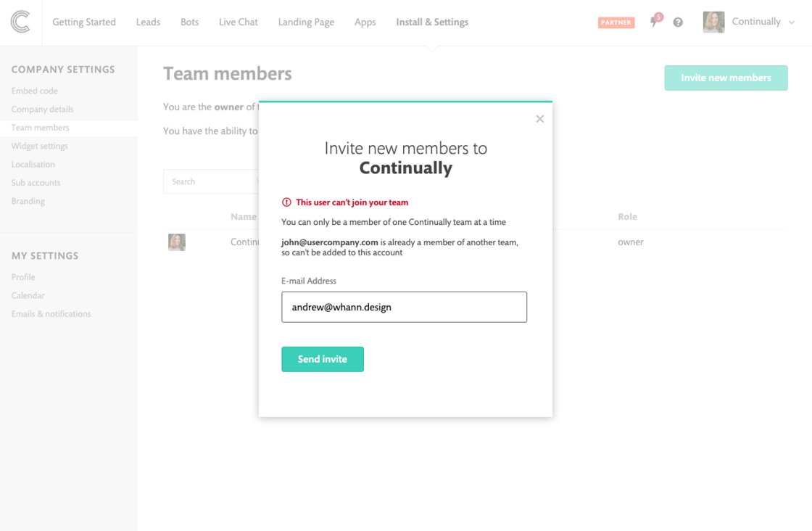
Task: Go to Emails & notifications settings
Action: coord(51,314)
